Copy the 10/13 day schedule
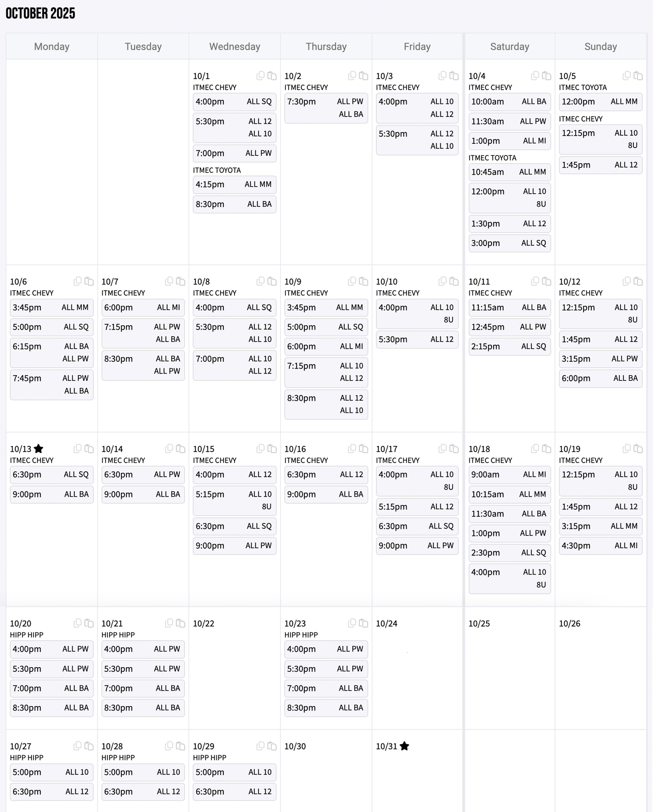 point(77,448)
